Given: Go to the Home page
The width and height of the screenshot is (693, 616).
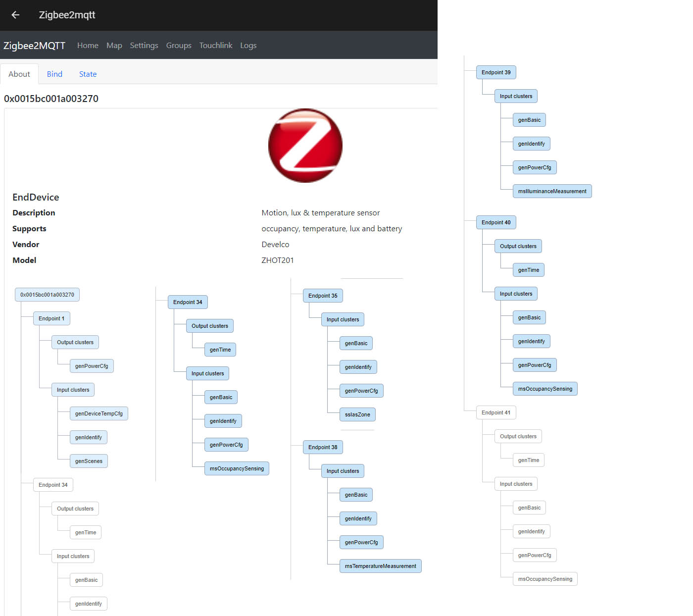Looking at the screenshot, I should (x=88, y=45).
